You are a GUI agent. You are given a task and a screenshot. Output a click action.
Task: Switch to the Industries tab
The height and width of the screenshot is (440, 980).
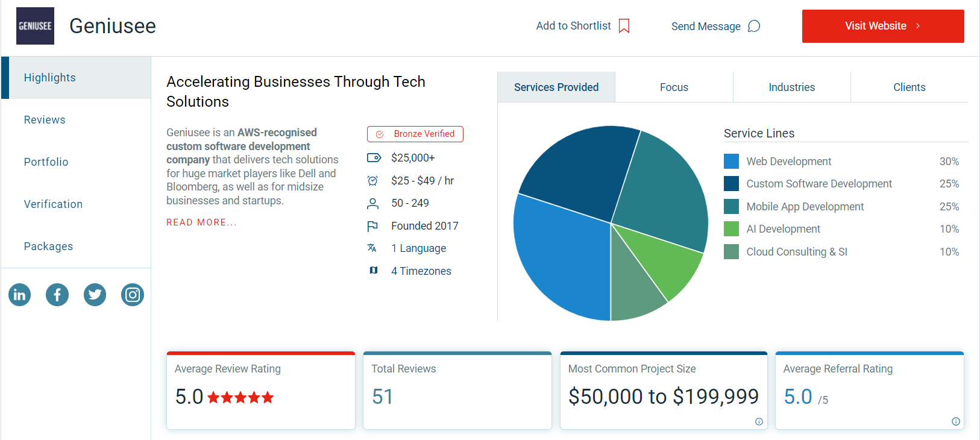(791, 87)
